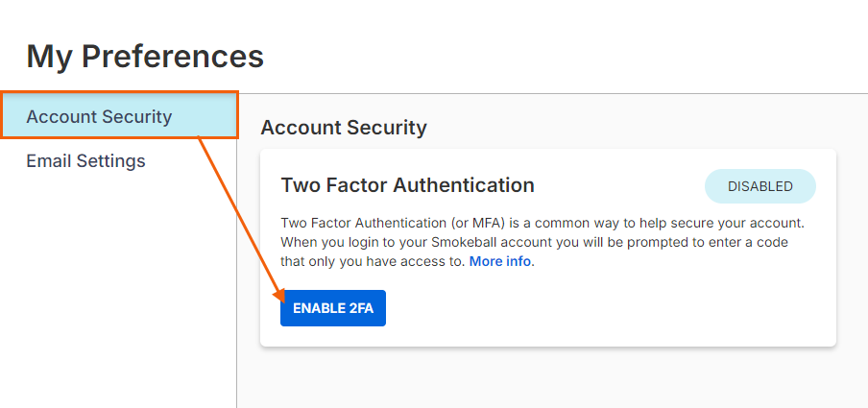Click the orange arrow annotation line
Viewport: 868px width, 408px height.
point(237,212)
